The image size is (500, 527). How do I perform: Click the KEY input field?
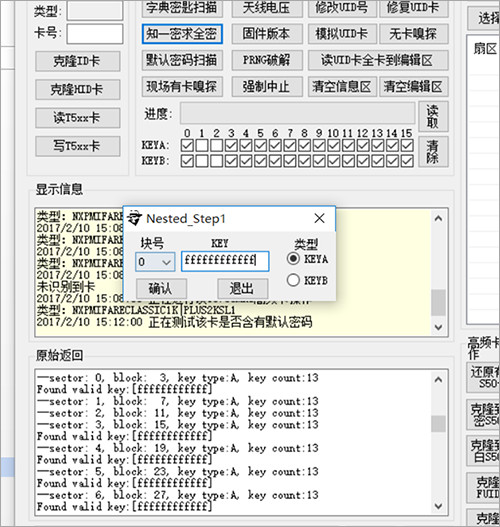225,261
